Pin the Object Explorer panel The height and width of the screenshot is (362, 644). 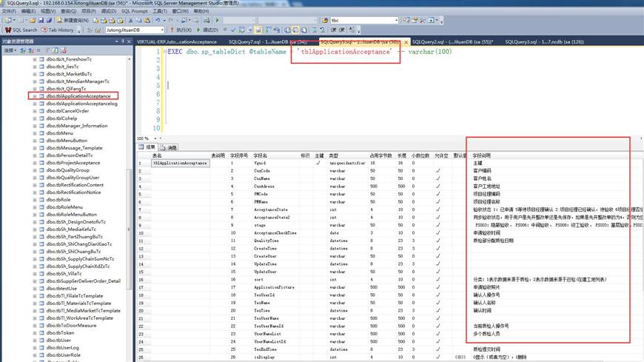[122, 41]
